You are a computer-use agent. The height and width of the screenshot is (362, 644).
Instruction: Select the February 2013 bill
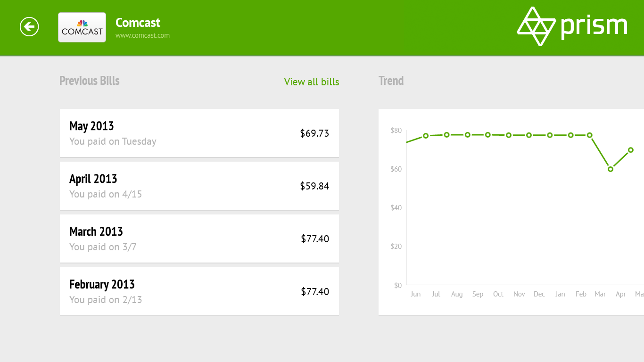point(199,291)
